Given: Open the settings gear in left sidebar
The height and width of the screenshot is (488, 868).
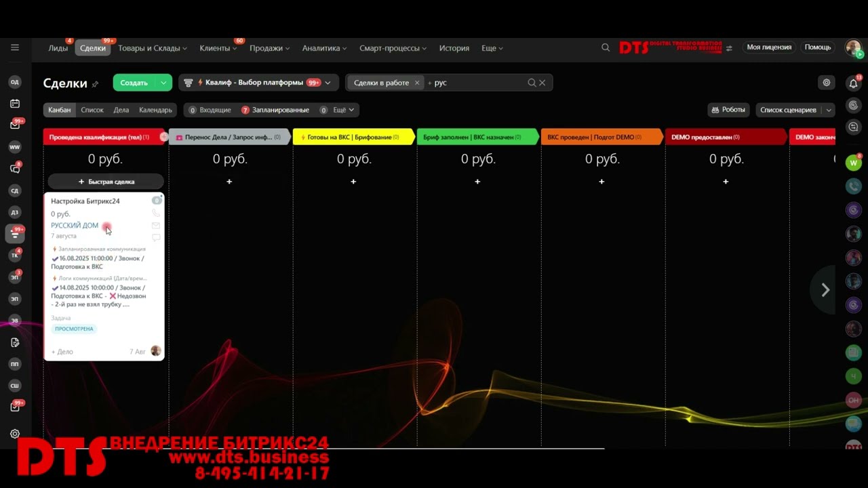Looking at the screenshot, I should point(15,434).
